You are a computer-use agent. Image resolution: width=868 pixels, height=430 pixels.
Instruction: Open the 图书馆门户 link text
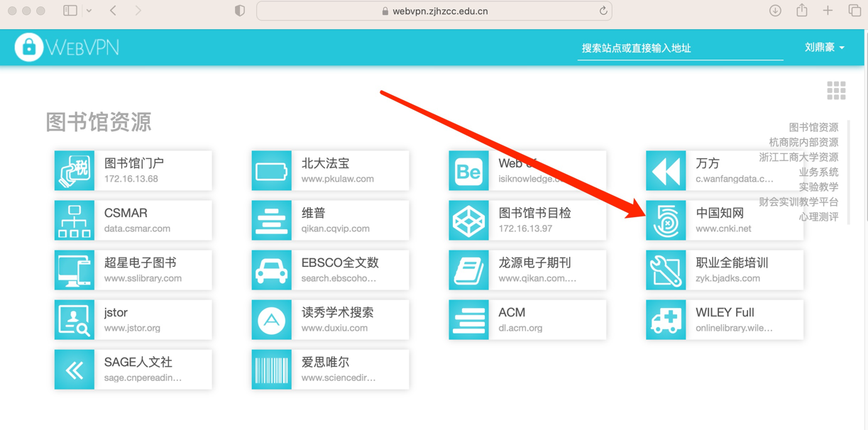(x=134, y=163)
